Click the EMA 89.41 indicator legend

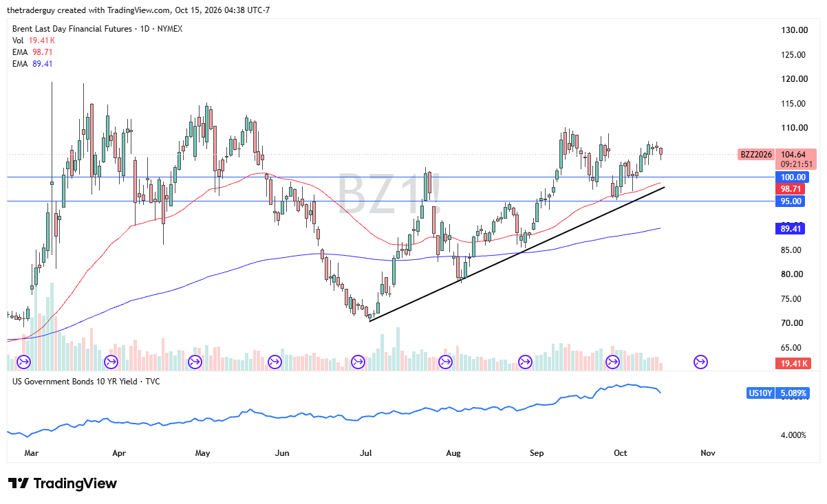pos(32,64)
